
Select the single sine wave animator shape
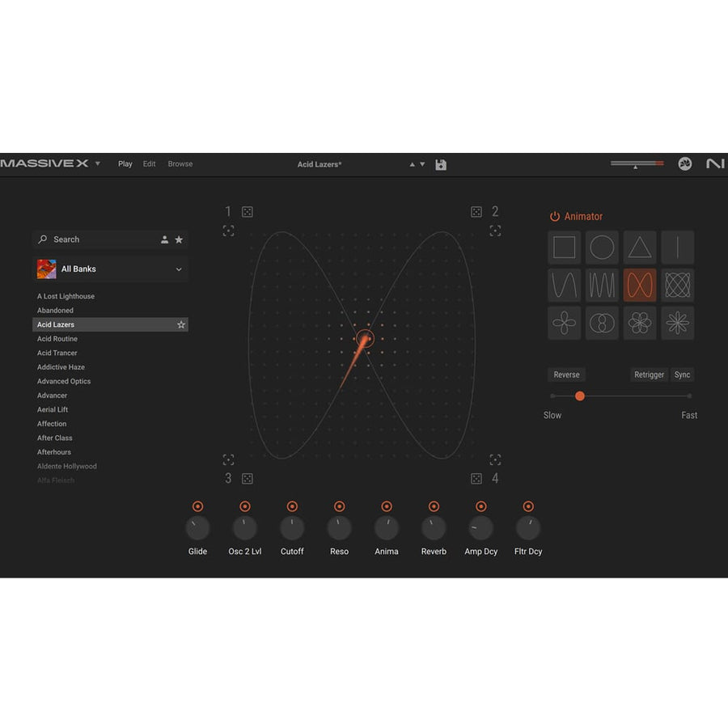click(564, 285)
